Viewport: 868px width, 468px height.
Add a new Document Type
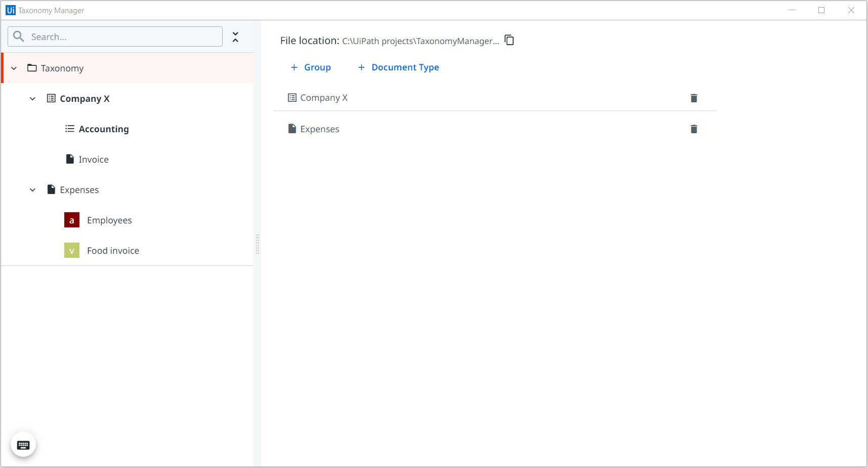pos(399,67)
